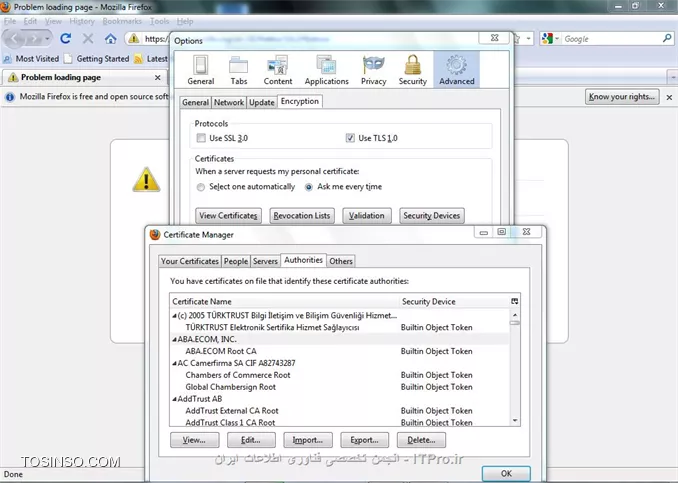Reload page with the refresh icon
The height and width of the screenshot is (483, 678).
(66, 38)
